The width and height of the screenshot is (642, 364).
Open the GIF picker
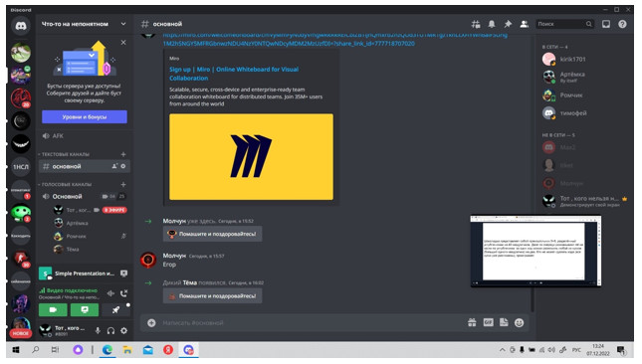(x=488, y=322)
